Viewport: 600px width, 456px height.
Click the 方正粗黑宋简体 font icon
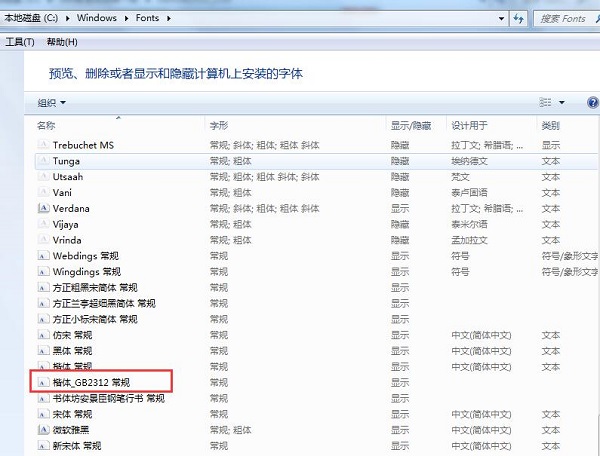(x=43, y=287)
